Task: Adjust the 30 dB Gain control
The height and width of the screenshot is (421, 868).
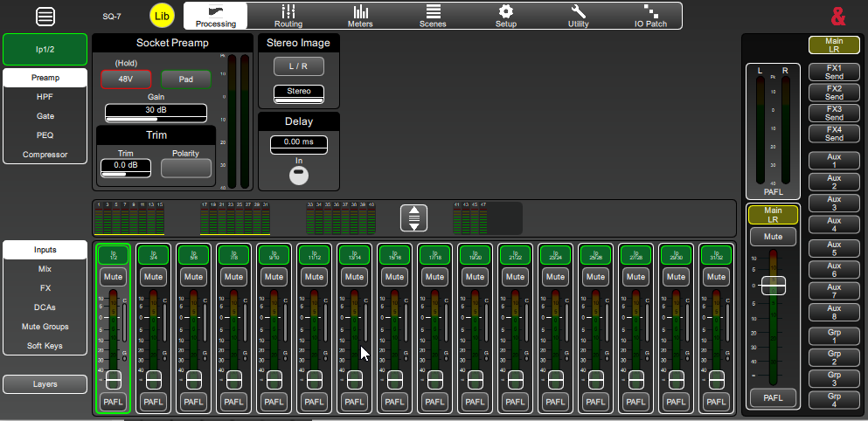Action: click(156, 113)
